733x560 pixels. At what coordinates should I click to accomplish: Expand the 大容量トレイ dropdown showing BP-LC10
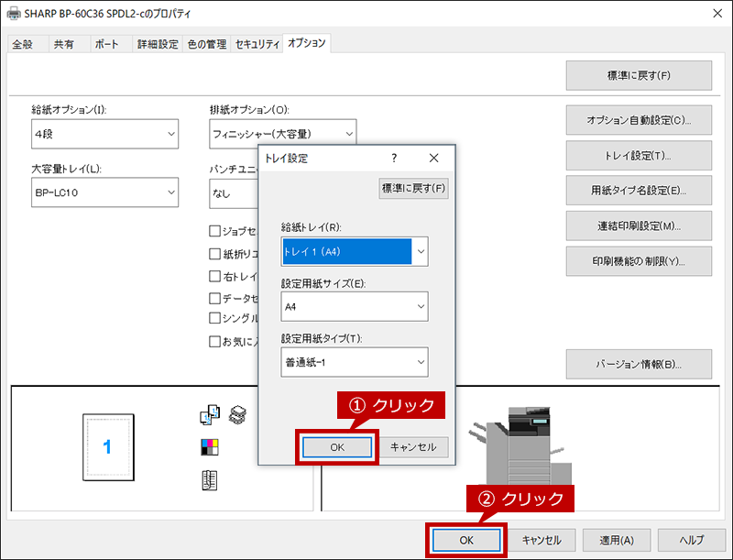(104, 192)
